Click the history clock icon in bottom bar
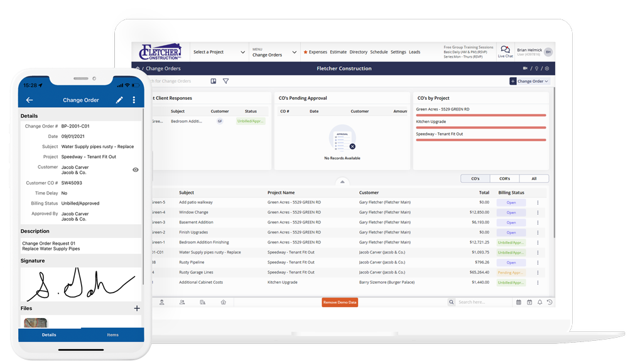Image resolution: width=628 pixels, height=364 pixels. [549, 302]
